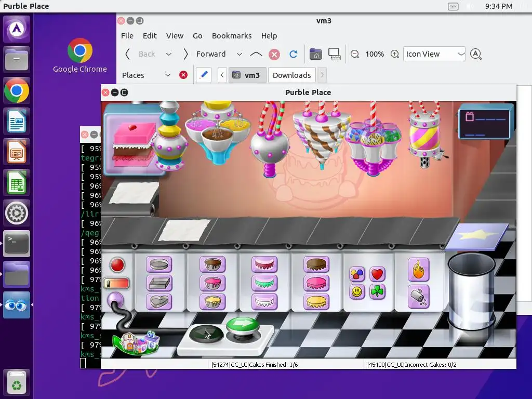Open Google Chrome desktop shortcut
The width and height of the screenshot is (532, 399).
tap(79, 55)
